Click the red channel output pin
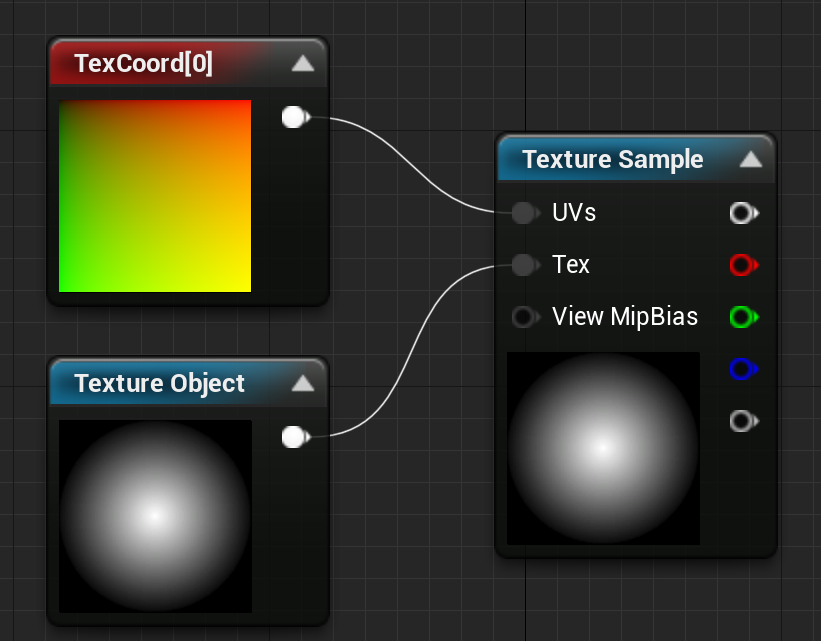The image size is (821, 641). [744, 265]
